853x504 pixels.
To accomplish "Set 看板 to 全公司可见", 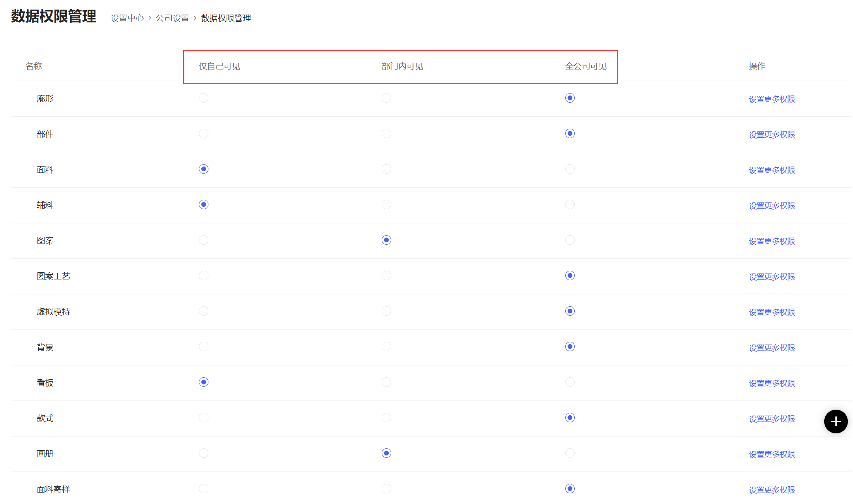I will coord(570,382).
